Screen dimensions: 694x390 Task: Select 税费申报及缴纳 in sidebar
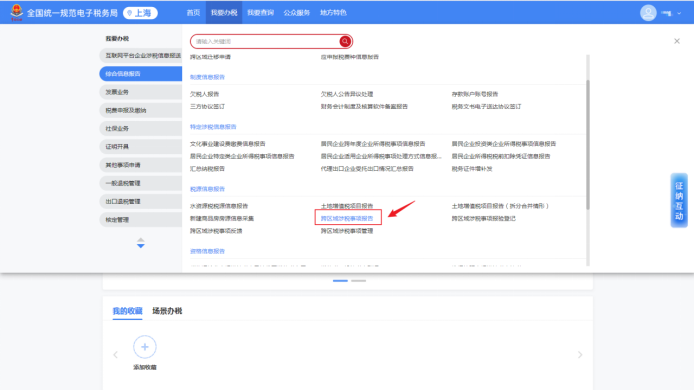(141, 110)
